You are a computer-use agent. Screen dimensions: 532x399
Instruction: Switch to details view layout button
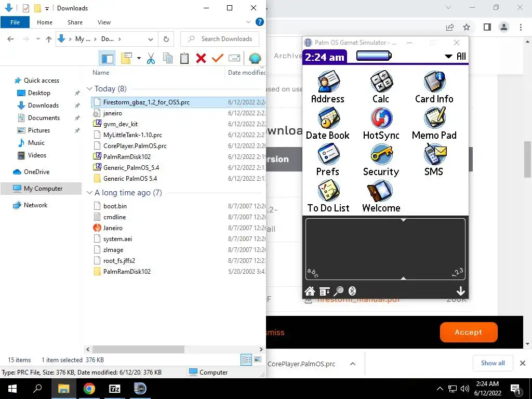(246, 360)
